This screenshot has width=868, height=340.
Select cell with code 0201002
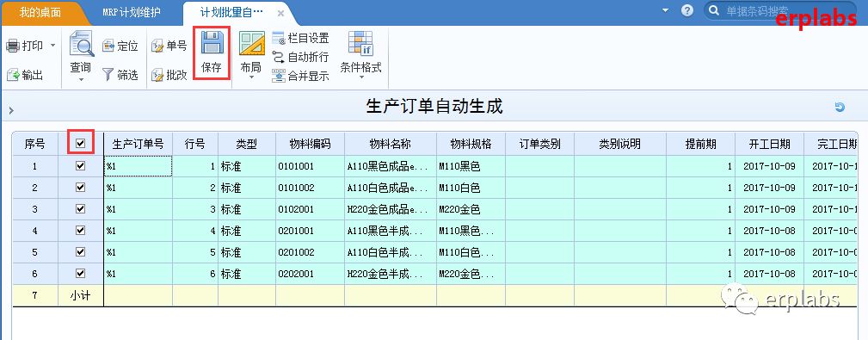click(x=310, y=252)
